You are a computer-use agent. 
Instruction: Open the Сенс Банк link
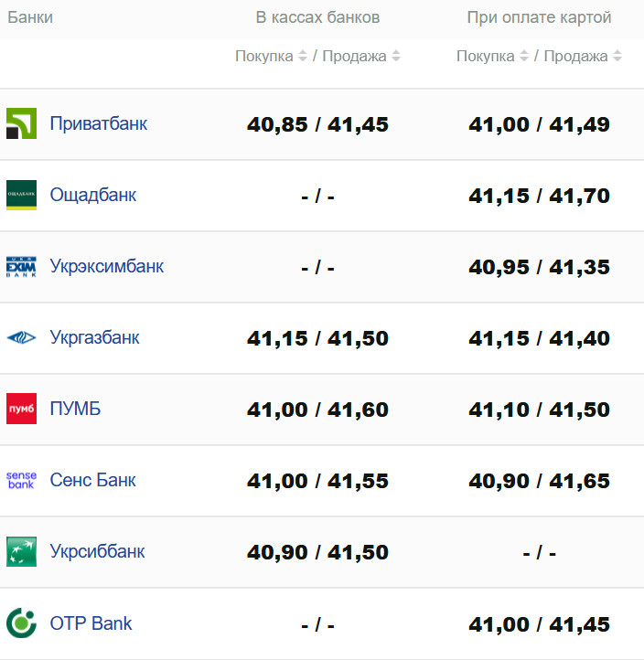pyautogui.click(x=92, y=480)
